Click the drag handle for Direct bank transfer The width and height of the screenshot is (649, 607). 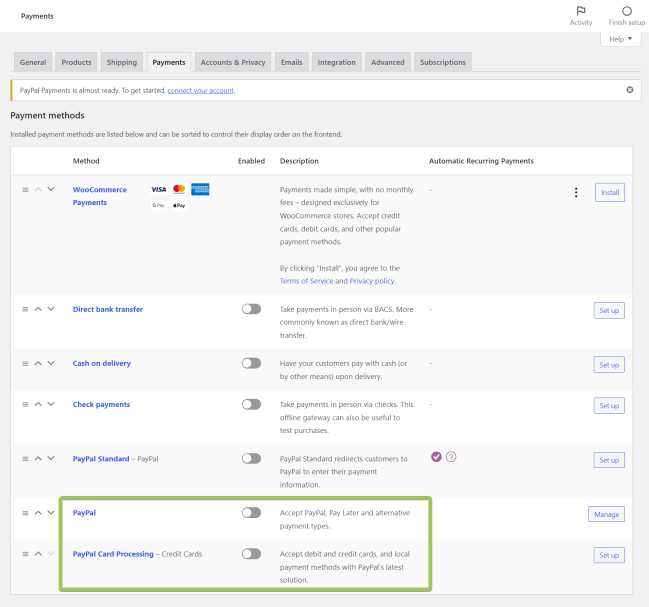tap(26, 309)
